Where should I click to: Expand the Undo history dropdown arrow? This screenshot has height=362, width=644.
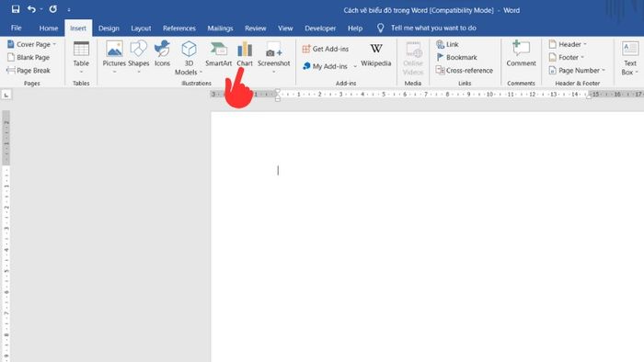(41, 9)
